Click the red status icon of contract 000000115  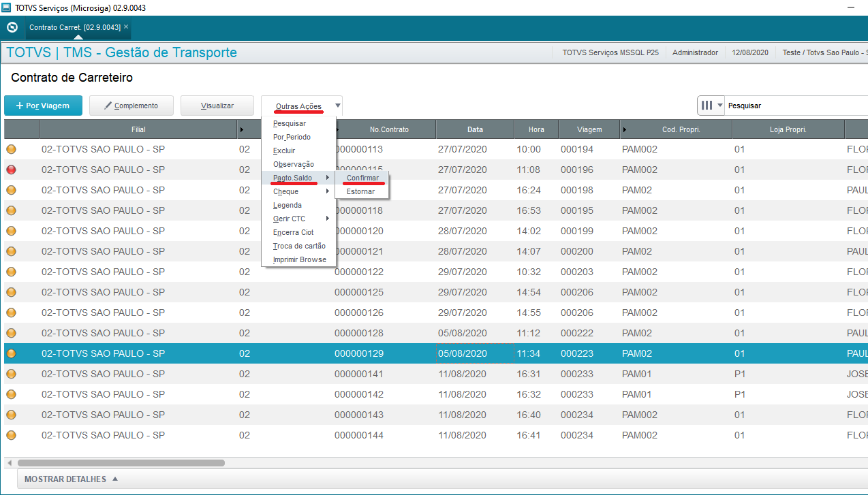click(11, 170)
